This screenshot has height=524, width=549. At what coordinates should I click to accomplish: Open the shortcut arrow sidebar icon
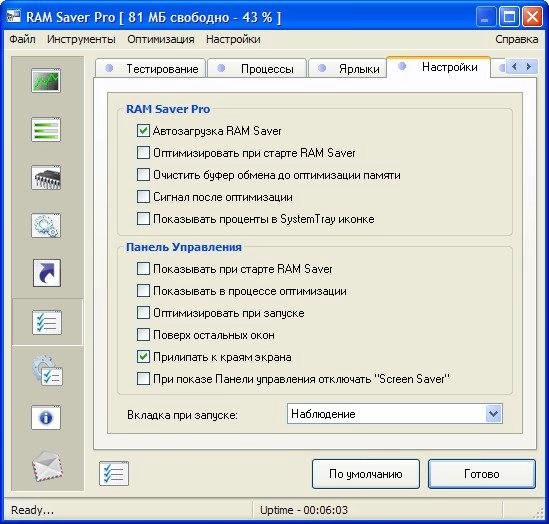click(47, 273)
